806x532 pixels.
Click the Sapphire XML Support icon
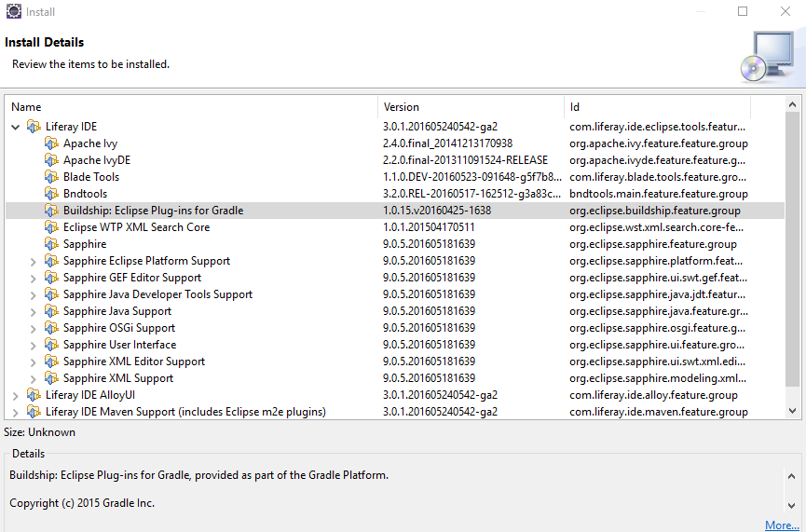[51, 377]
